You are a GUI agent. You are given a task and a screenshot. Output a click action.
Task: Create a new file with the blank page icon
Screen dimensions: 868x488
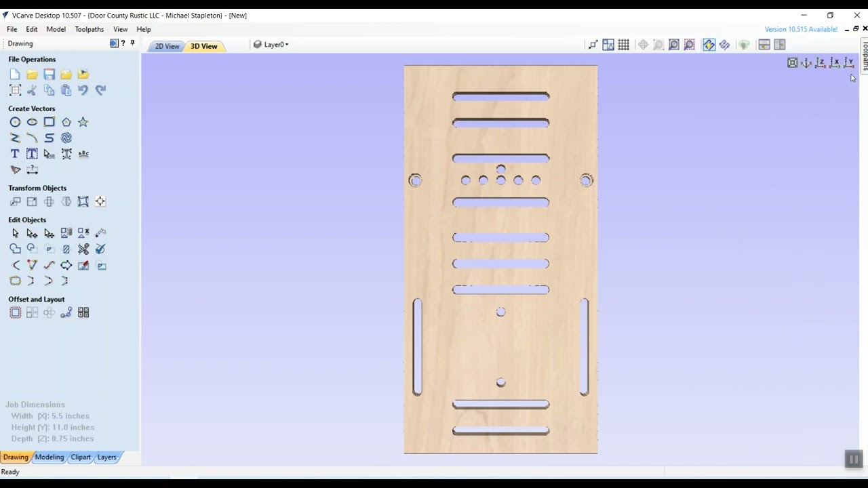click(x=15, y=74)
